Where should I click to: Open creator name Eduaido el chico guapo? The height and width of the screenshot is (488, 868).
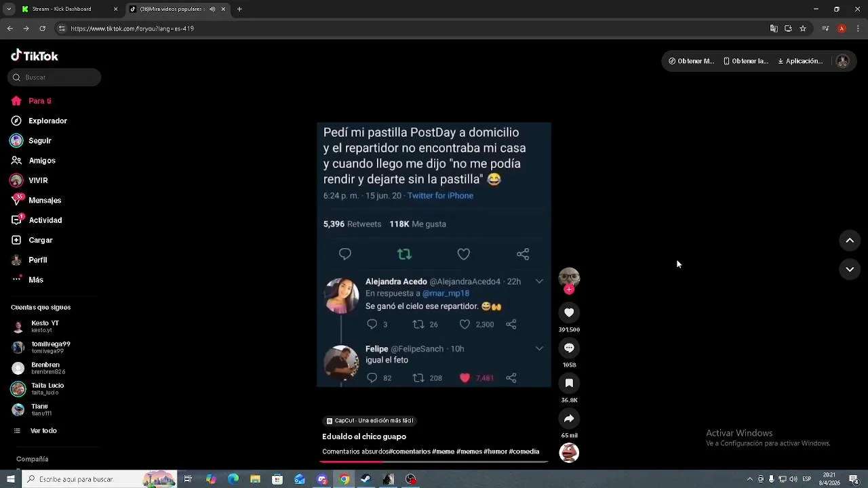(364, 436)
